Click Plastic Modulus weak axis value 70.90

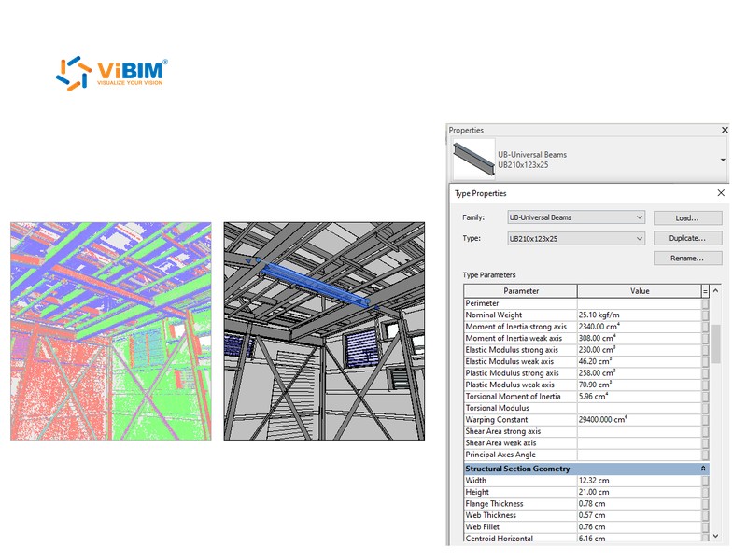[640, 385]
